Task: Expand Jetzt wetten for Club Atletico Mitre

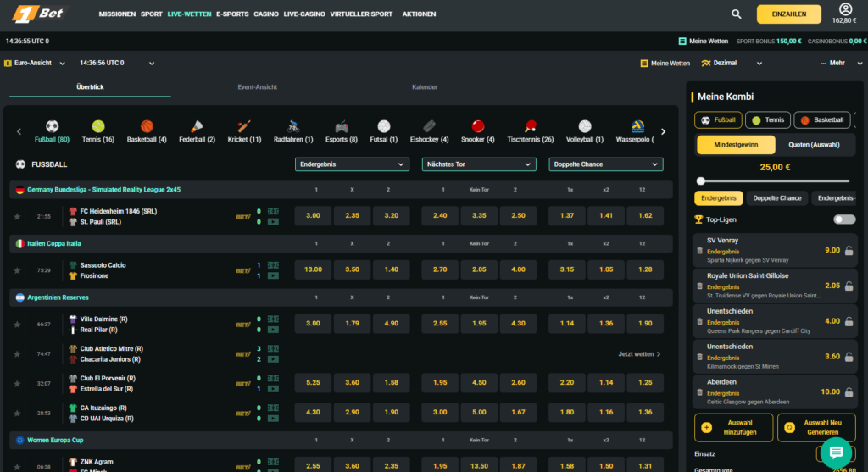Action: (x=639, y=354)
